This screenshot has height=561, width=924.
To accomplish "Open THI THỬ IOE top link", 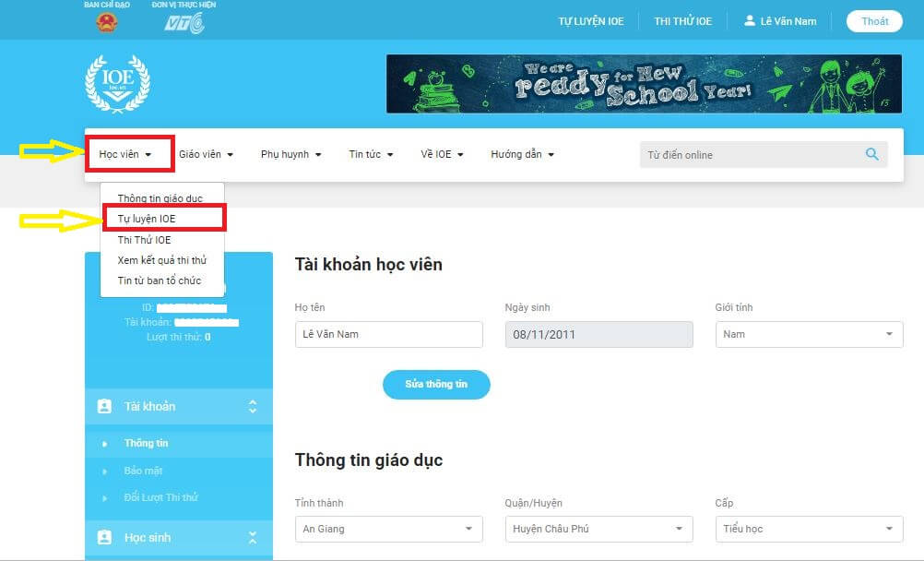I will tap(682, 21).
